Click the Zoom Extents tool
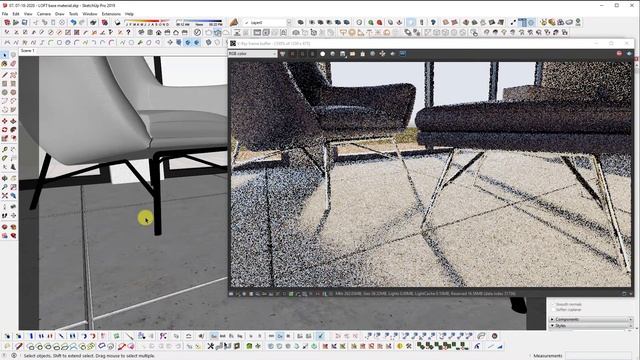Viewport: 640px width, 360px height. pos(4,196)
